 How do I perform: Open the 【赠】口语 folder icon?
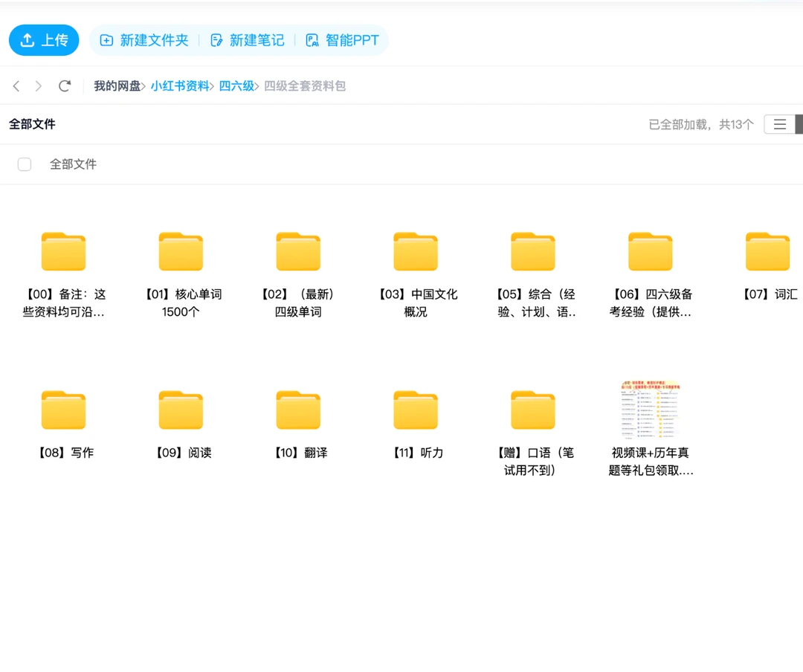533,410
